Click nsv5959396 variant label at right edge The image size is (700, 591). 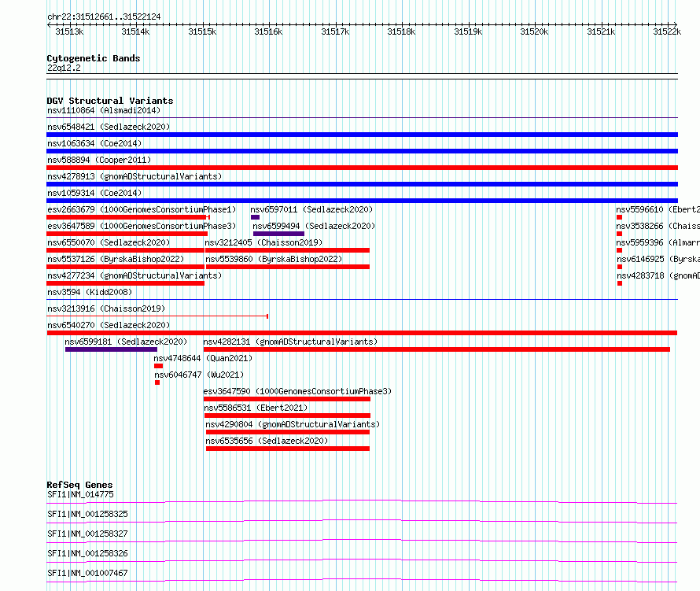[658, 242]
